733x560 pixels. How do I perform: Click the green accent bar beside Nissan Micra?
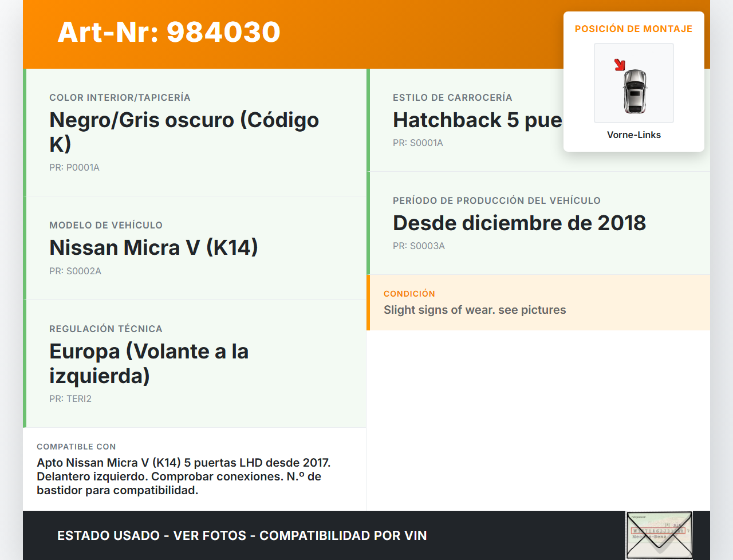coord(24,248)
